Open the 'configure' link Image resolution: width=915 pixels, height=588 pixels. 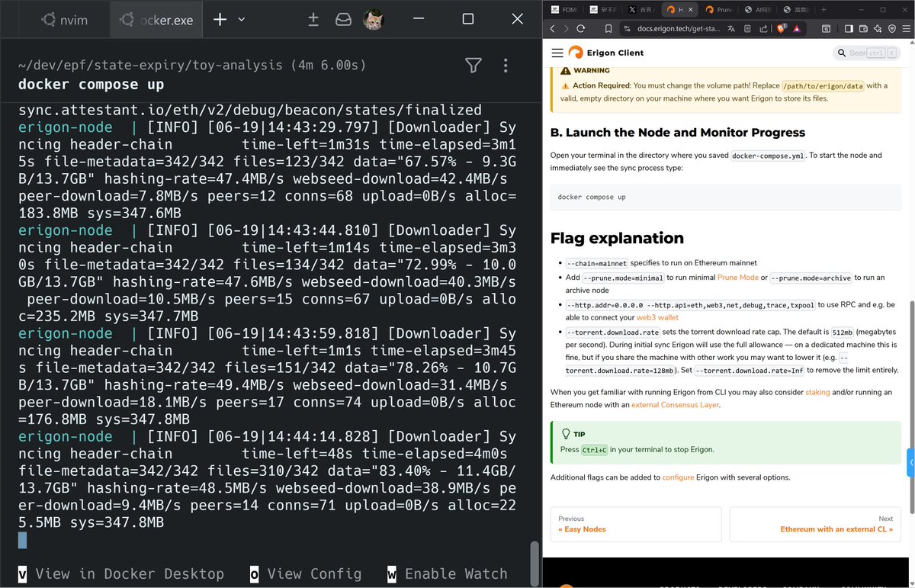click(x=678, y=477)
